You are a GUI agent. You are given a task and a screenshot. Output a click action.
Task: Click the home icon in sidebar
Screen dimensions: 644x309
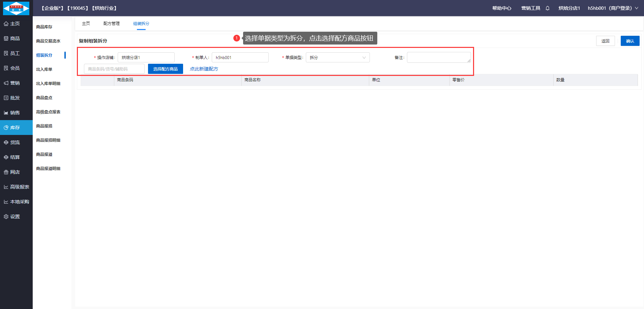coord(6,24)
